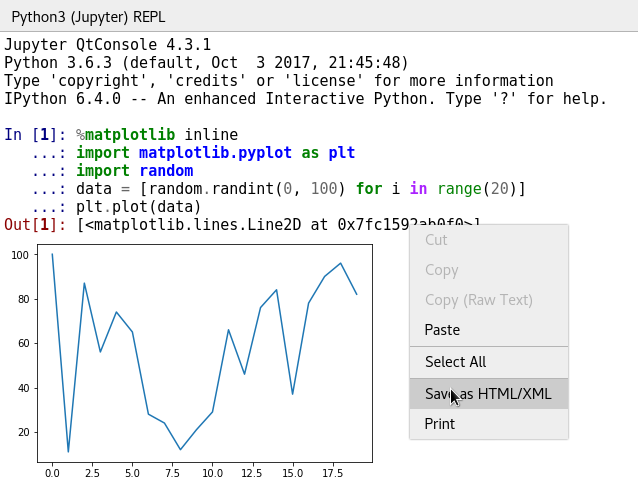Click the matplotlib line plot image
Image resolution: width=638 pixels, height=487 pixels.
[191, 361]
